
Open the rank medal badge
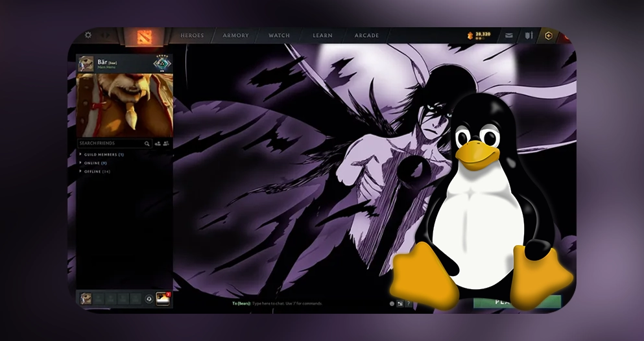point(162,64)
